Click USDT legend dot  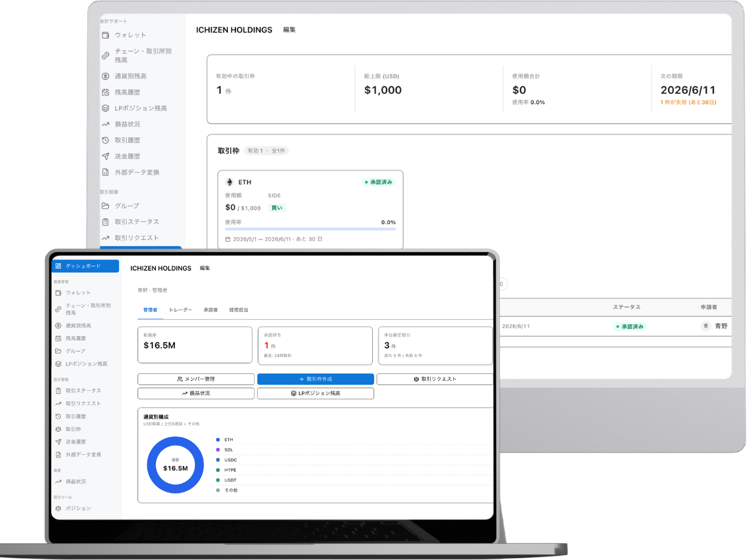[x=218, y=480]
